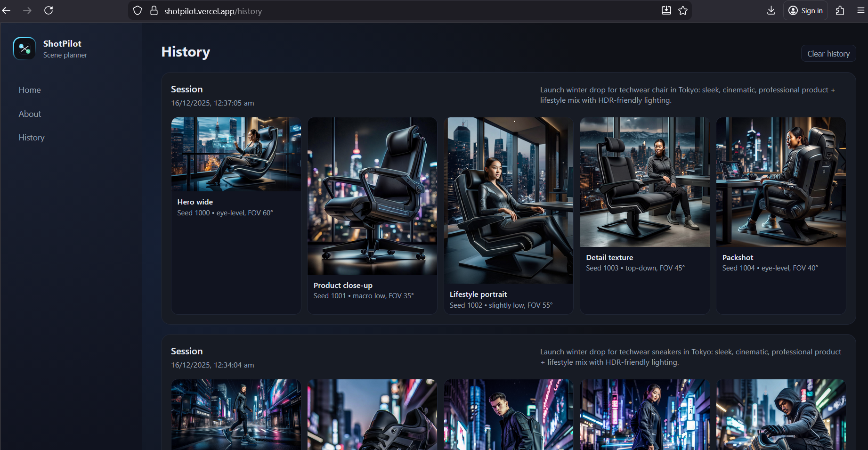Click 'Seed 1002 • slightly low, FOV 55°' text
The height and width of the screenshot is (450, 868).
(x=501, y=305)
